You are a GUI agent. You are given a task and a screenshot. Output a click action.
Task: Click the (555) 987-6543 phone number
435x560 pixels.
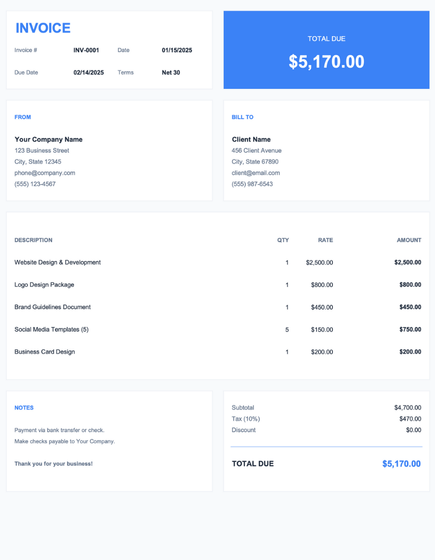point(252,184)
